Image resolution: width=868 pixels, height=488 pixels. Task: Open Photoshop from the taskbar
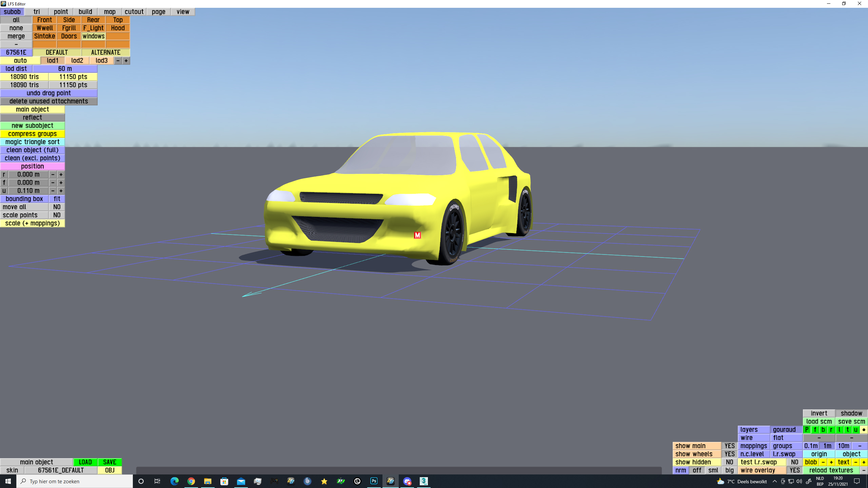[374, 481]
